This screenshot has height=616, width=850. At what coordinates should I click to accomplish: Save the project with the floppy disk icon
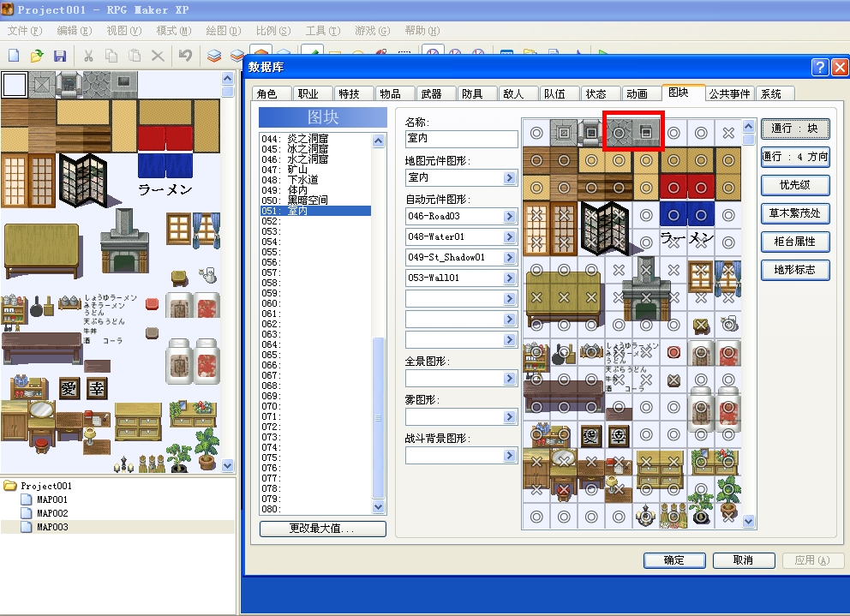60,56
